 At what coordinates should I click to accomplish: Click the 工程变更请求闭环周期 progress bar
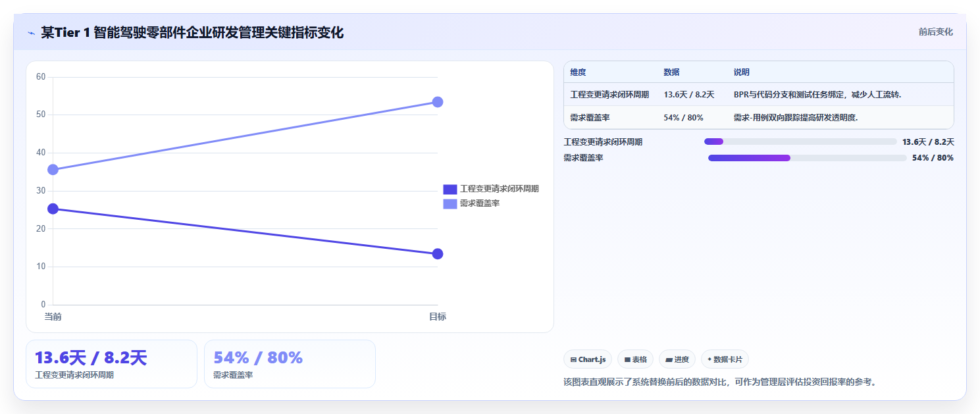[x=800, y=142]
